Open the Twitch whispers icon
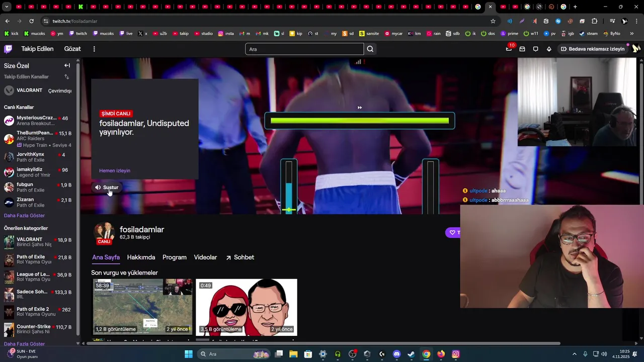The height and width of the screenshot is (362, 644). (x=535, y=49)
